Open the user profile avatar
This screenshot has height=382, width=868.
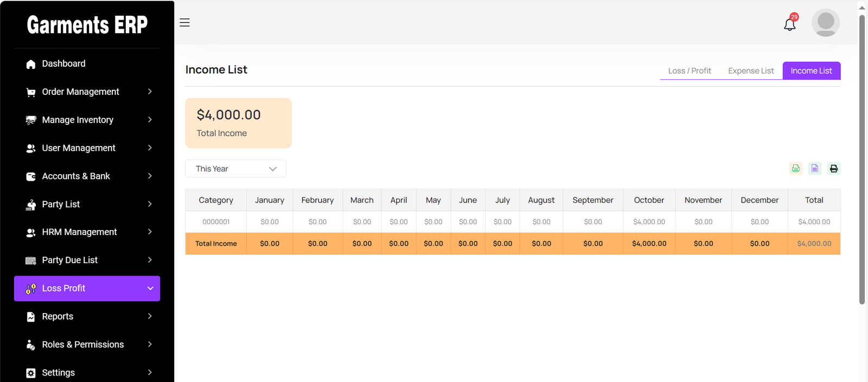tap(825, 23)
